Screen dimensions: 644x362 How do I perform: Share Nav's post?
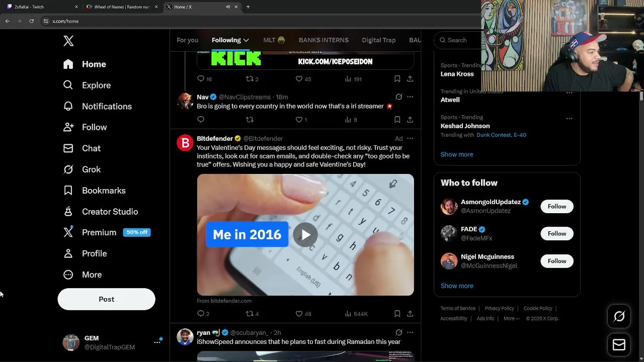[x=410, y=120]
